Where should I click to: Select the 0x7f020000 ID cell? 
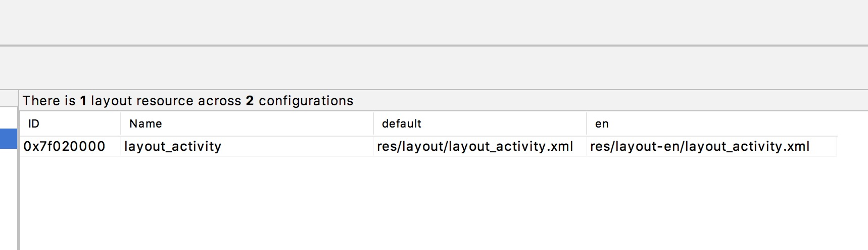(x=64, y=147)
